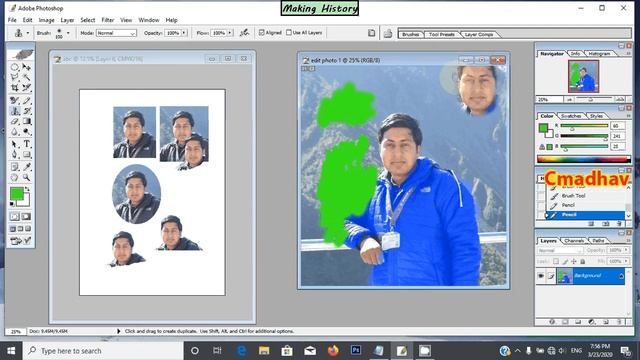The height and width of the screenshot is (360, 640).
Task: Enable the Use All Layers checkbox
Action: [x=289, y=32]
